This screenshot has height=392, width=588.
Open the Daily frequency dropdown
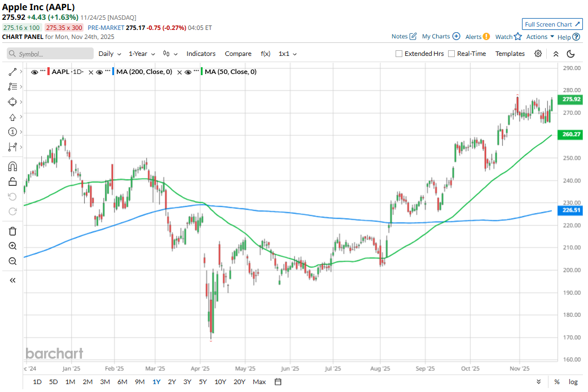coord(109,54)
